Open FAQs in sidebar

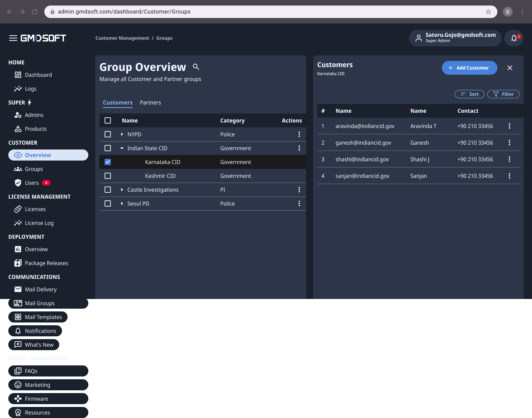pyautogui.click(x=48, y=371)
